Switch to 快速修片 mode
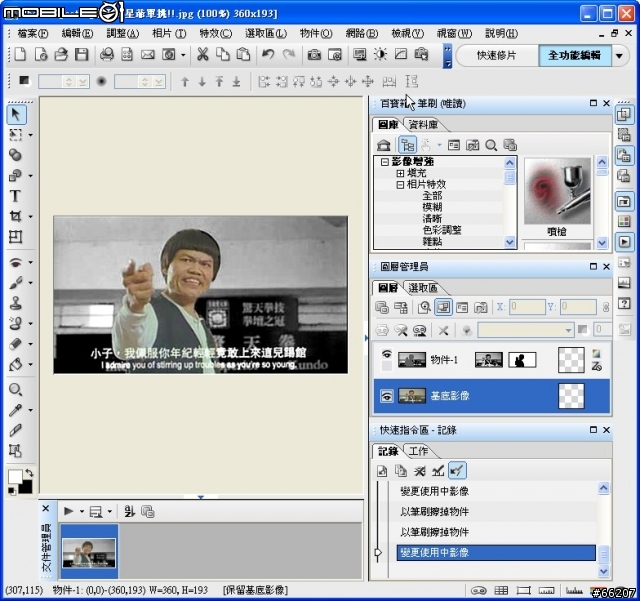Screen dimensions: 640x601 [497, 56]
